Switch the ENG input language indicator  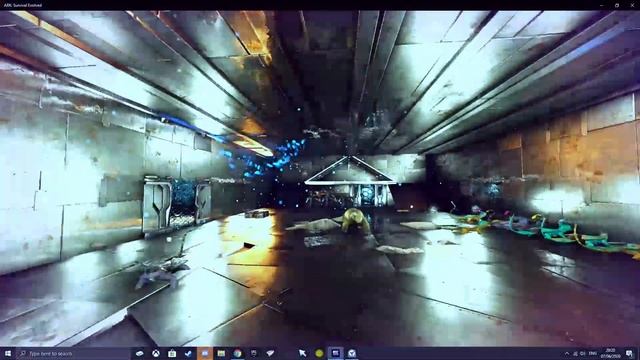click(593, 353)
